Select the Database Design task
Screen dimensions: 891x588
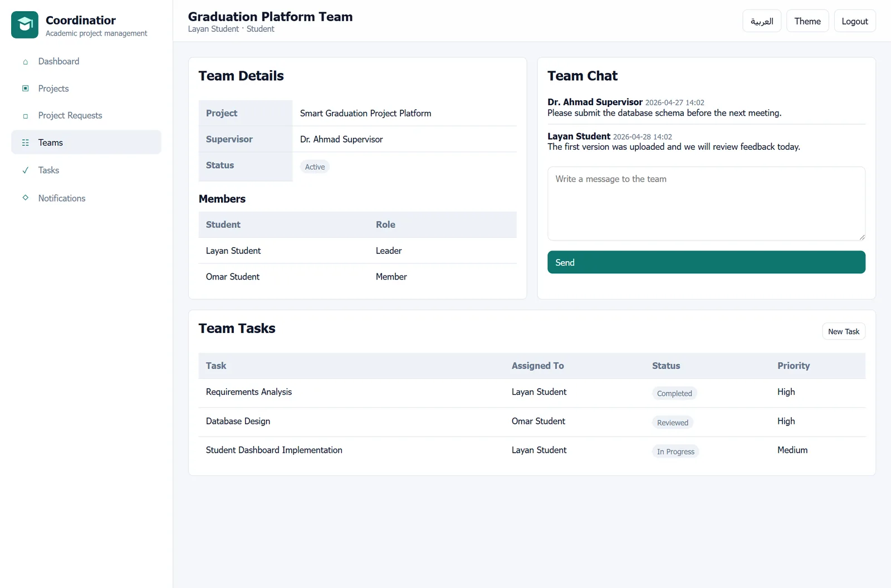238,421
